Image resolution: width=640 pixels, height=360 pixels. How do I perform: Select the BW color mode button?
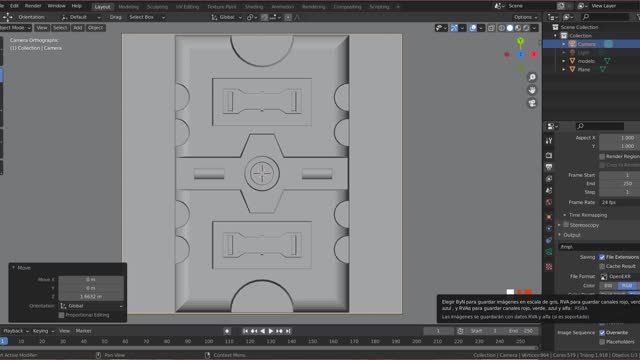(608, 285)
